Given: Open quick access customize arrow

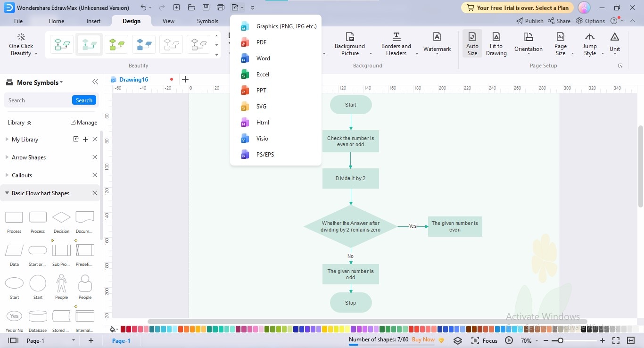Looking at the screenshot, I should click(253, 8).
